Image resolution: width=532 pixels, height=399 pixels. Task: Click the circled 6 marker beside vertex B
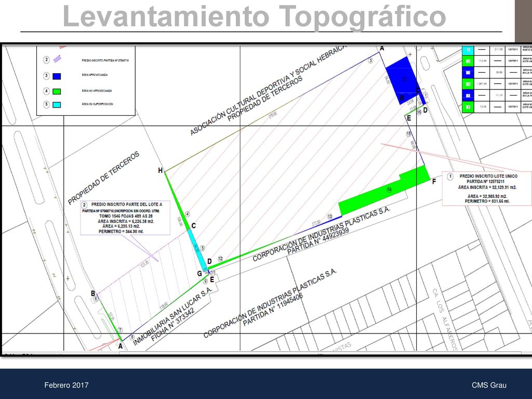96,299
